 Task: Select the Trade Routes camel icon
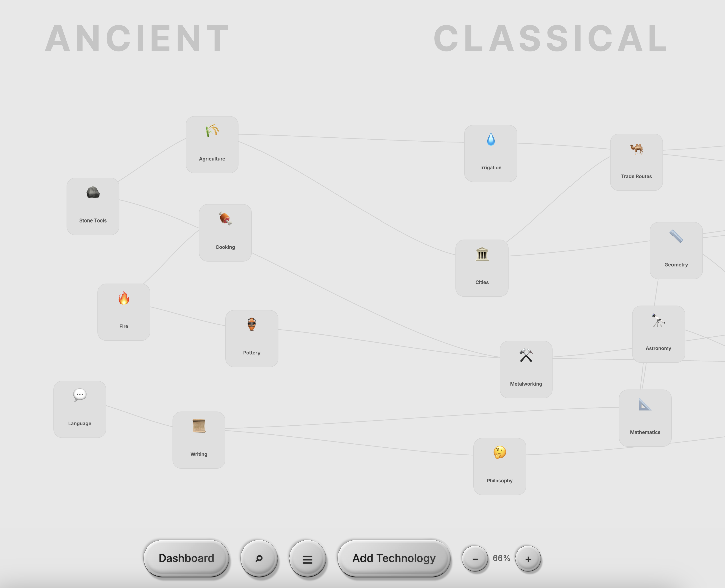point(636,149)
